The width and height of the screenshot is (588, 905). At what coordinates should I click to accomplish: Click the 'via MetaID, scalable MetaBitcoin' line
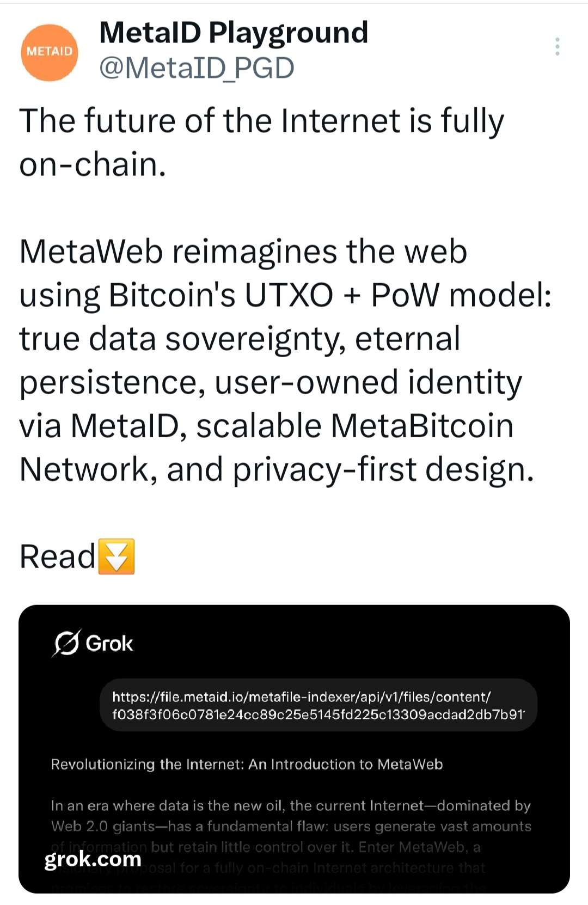pos(266,426)
